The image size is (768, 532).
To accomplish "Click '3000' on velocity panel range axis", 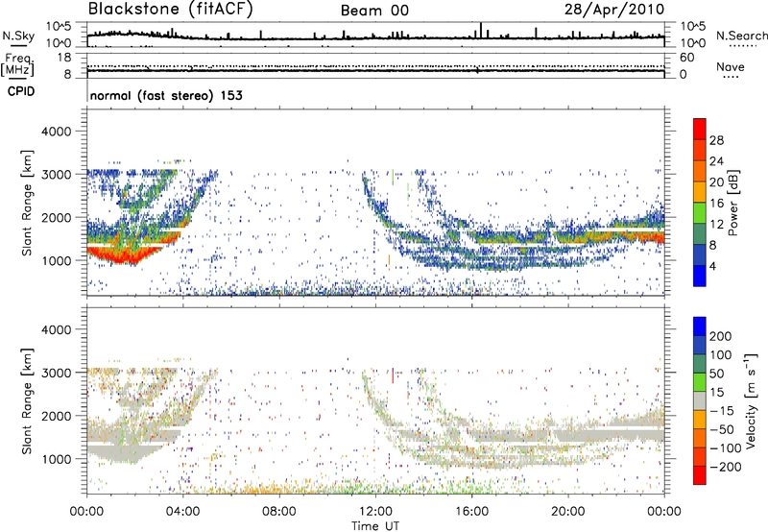I will tap(56, 373).
